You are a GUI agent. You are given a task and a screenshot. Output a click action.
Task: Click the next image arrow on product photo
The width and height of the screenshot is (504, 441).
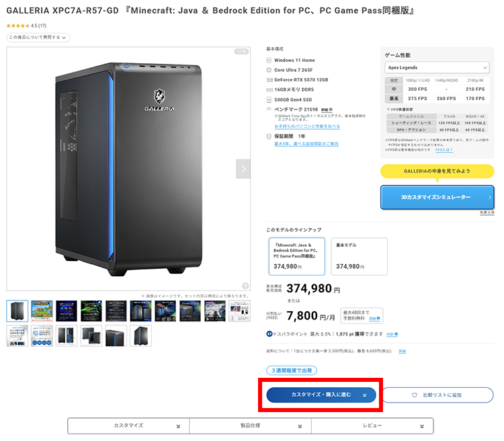tap(243, 169)
